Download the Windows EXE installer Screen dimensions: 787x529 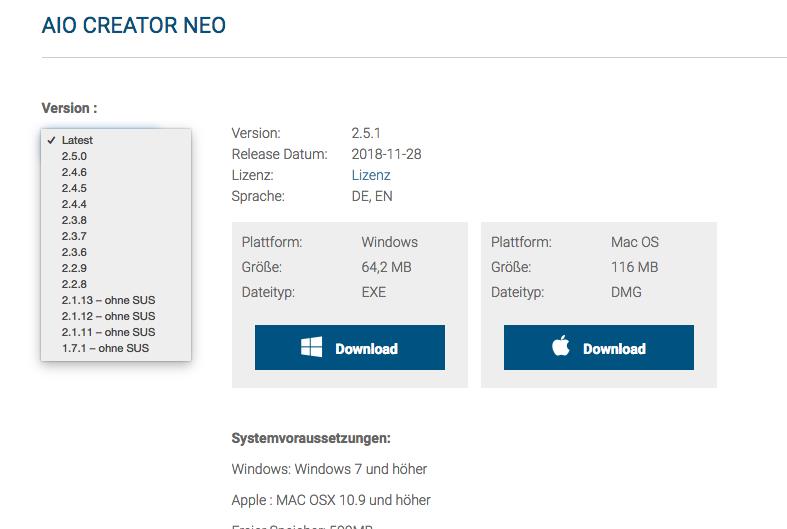pos(350,347)
